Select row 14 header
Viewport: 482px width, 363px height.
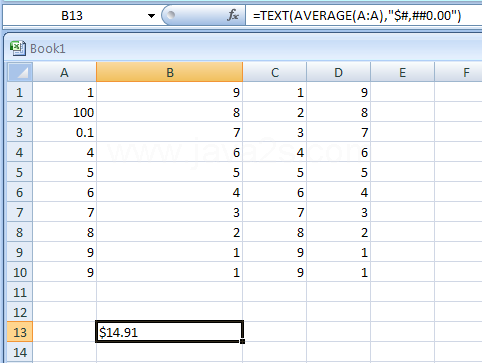[x=20, y=352]
